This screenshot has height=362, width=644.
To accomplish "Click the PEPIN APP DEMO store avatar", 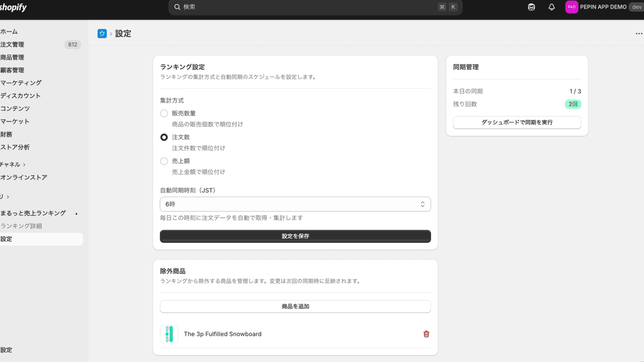I will [572, 7].
